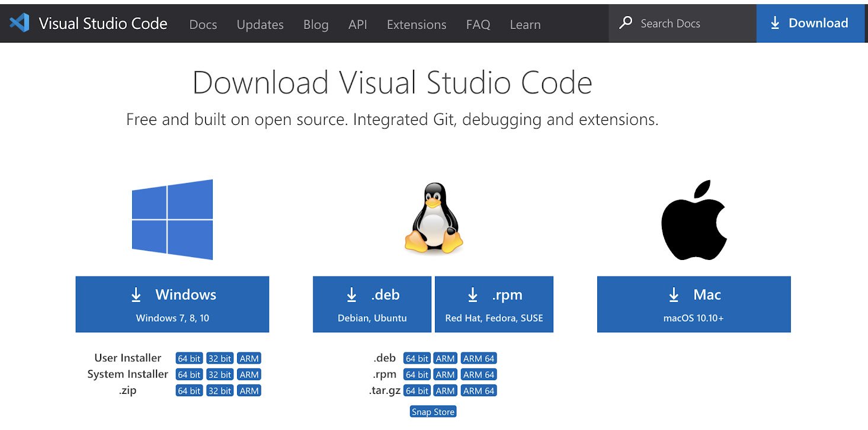The image size is (868, 430).
Task: Download the Mac macOS 10.10+ build
Action: point(694,304)
